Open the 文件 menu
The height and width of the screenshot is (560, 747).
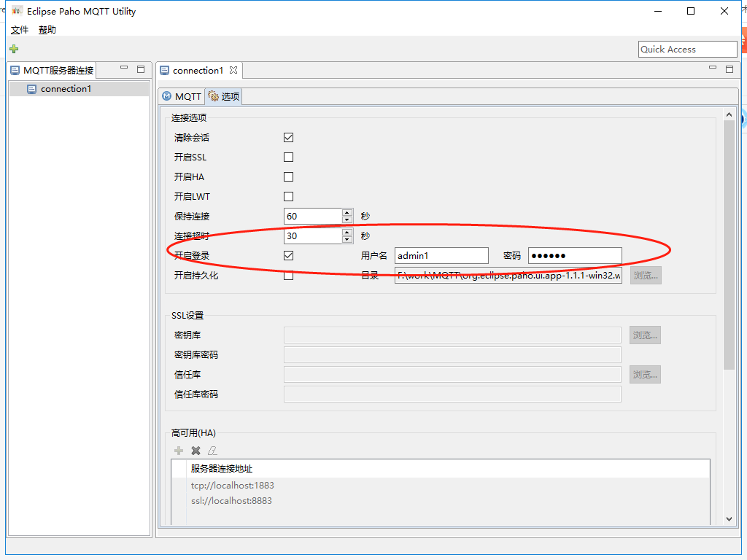pos(20,29)
